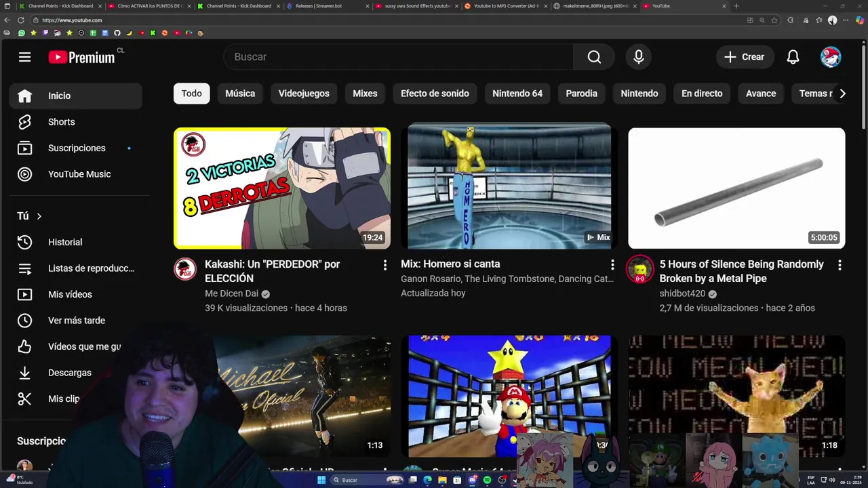Open the 5 Hours of Silence video title
This screenshot has width=868, height=488.
tap(742, 271)
